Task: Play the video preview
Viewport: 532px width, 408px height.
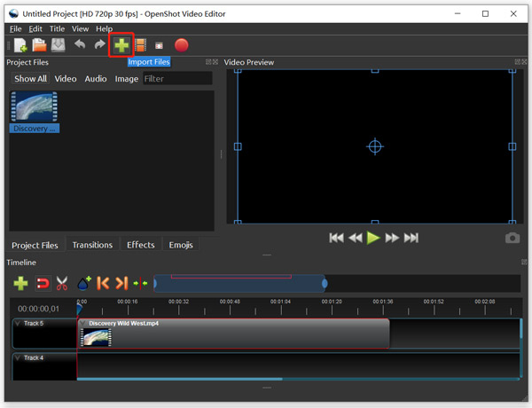Action: [x=373, y=238]
